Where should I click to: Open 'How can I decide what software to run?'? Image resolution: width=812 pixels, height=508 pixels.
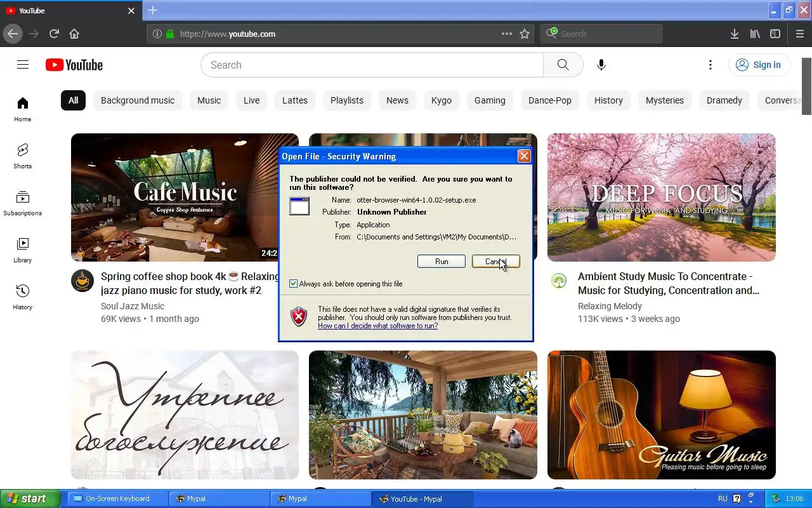click(378, 326)
